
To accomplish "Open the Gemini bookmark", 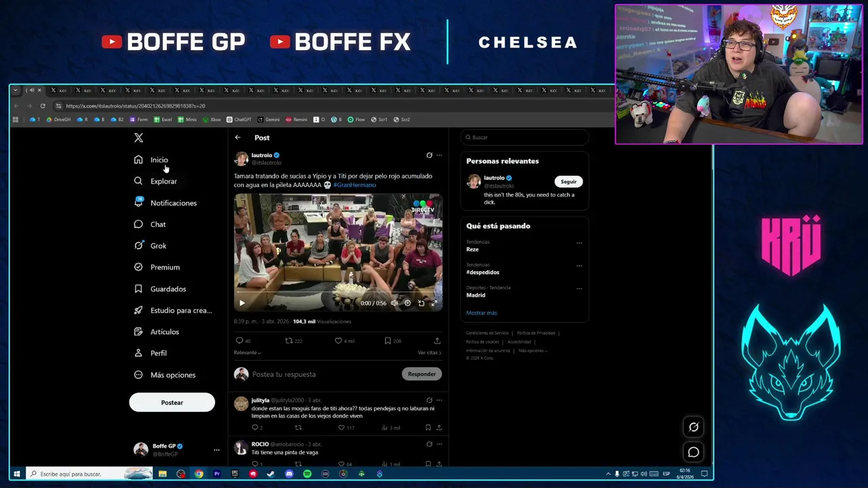I will [x=269, y=120].
